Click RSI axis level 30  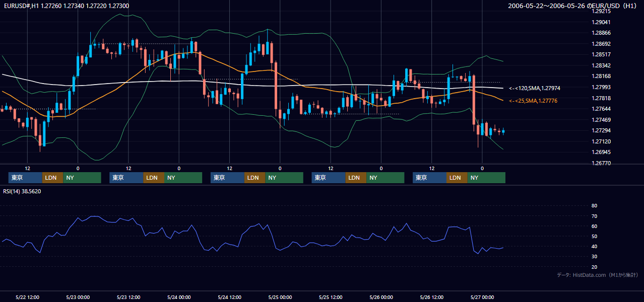click(594, 257)
